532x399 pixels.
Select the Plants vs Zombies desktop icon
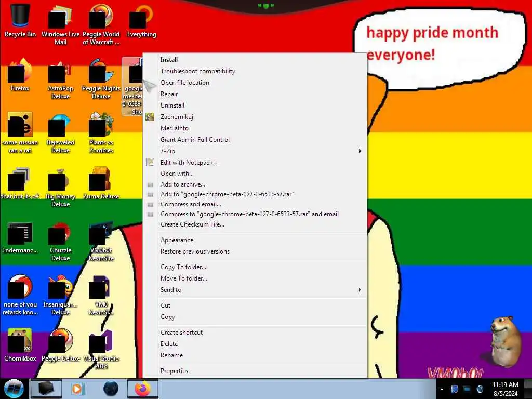[x=101, y=132]
